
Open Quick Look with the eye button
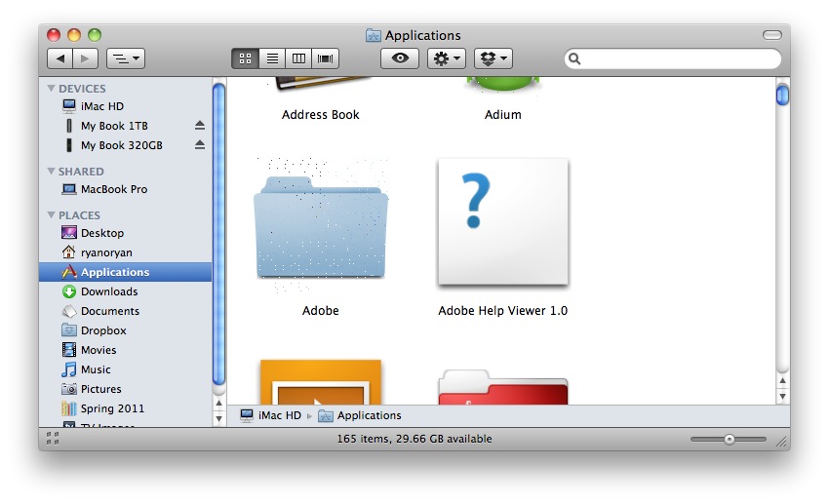click(x=400, y=58)
